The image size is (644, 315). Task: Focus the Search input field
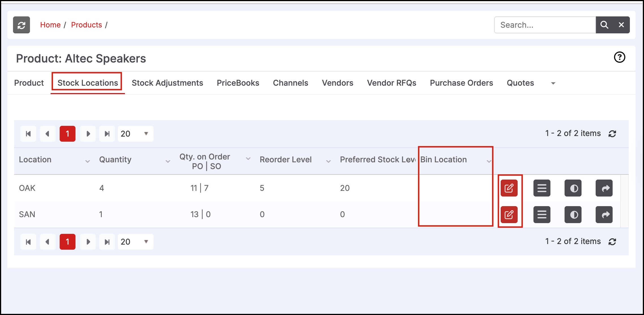[545, 25]
